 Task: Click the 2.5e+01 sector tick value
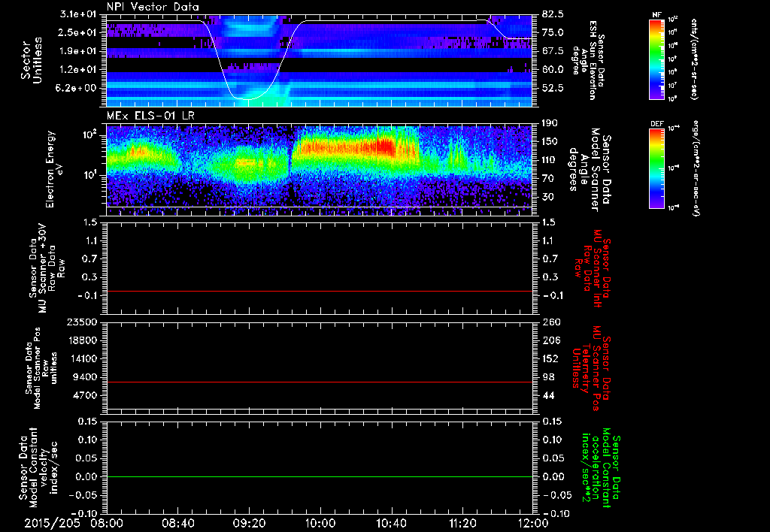click(77, 32)
